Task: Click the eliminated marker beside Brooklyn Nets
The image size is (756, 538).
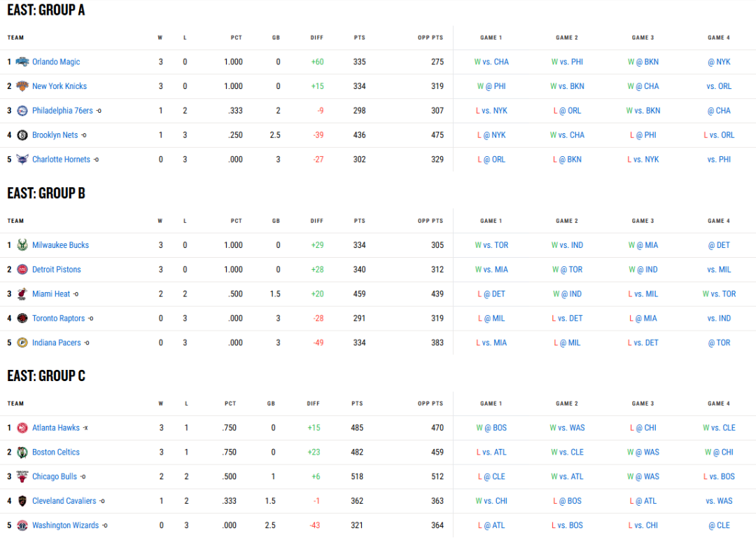Action: click(x=84, y=135)
